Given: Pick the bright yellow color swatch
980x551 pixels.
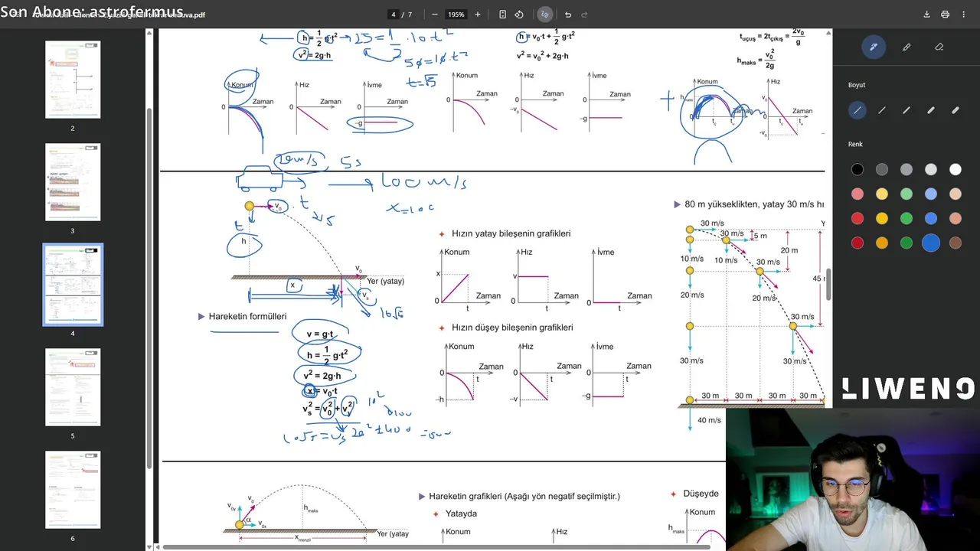Looking at the screenshot, I should click(x=882, y=219).
